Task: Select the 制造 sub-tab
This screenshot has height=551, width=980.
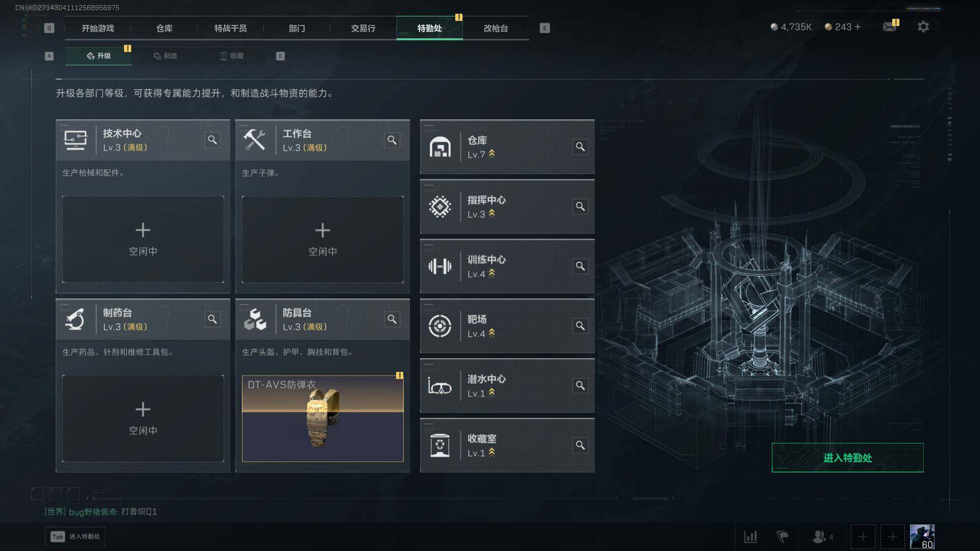Action: [165, 56]
